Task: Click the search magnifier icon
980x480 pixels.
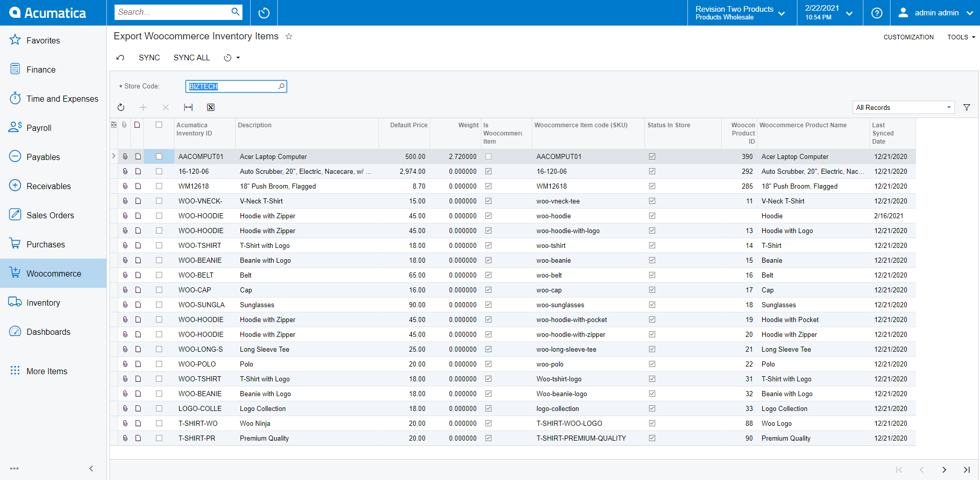Action: tap(235, 12)
